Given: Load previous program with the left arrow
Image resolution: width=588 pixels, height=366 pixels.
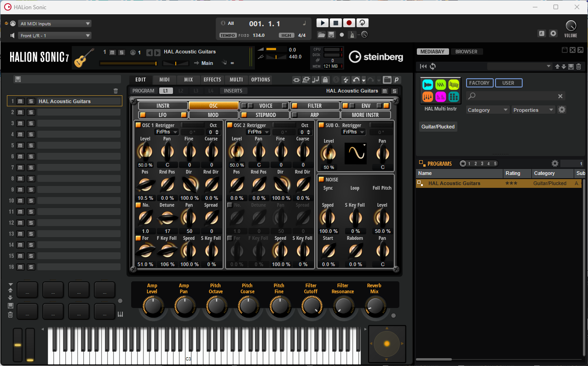Looking at the screenshot, I should point(150,52).
